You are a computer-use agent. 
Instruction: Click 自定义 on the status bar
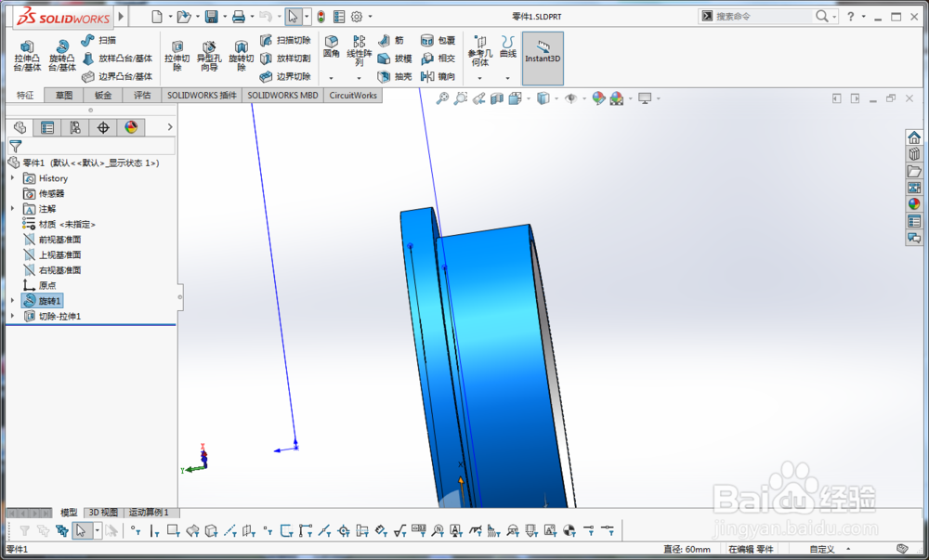click(821, 549)
